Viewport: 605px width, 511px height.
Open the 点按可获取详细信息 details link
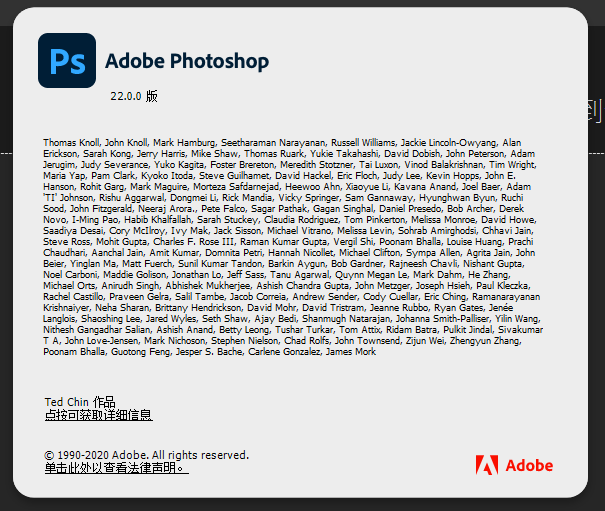[x=98, y=415]
